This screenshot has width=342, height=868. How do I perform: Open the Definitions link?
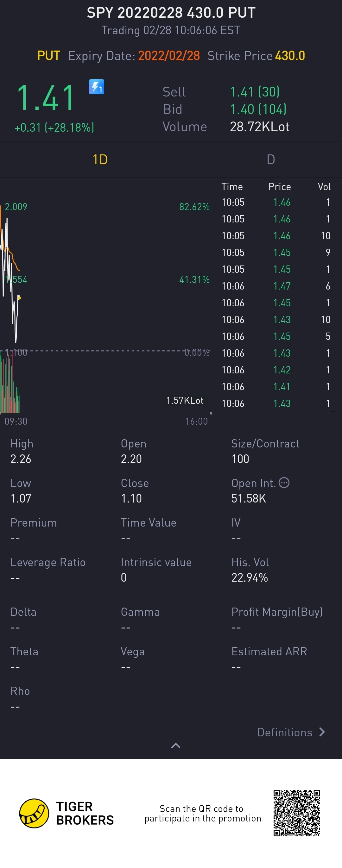(x=285, y=732)
